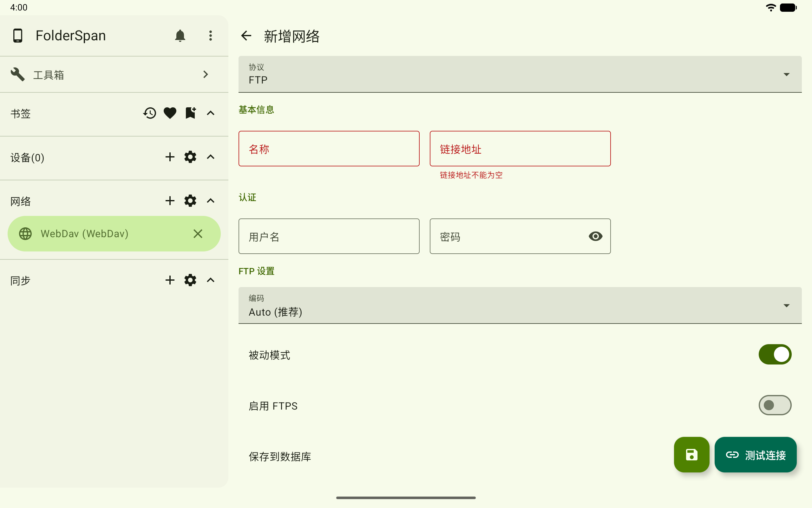
Task: Open the three-dot overflow menu
Action: tap(210, 36)
